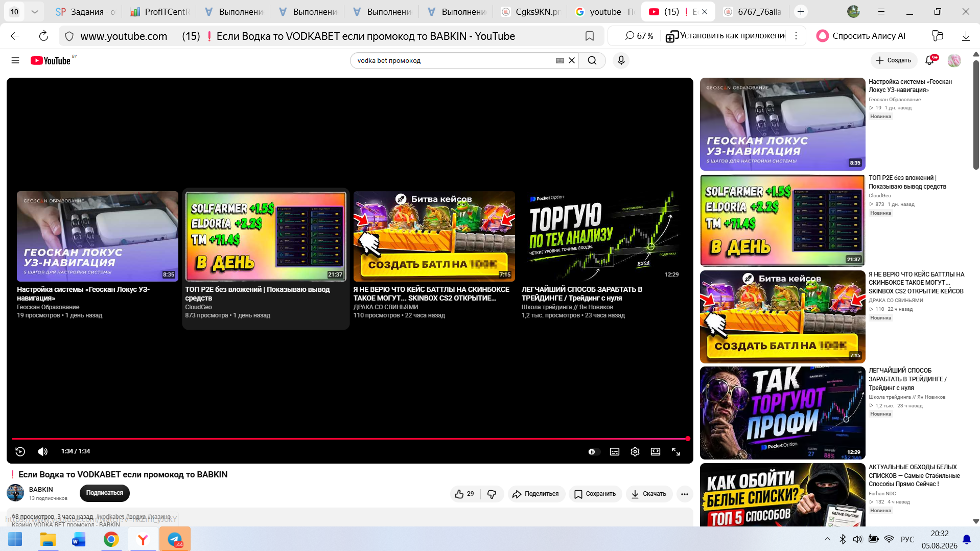Screen dimensions: 980x551
Task: Click the Поделиться share button
Action: pos(536,494)
